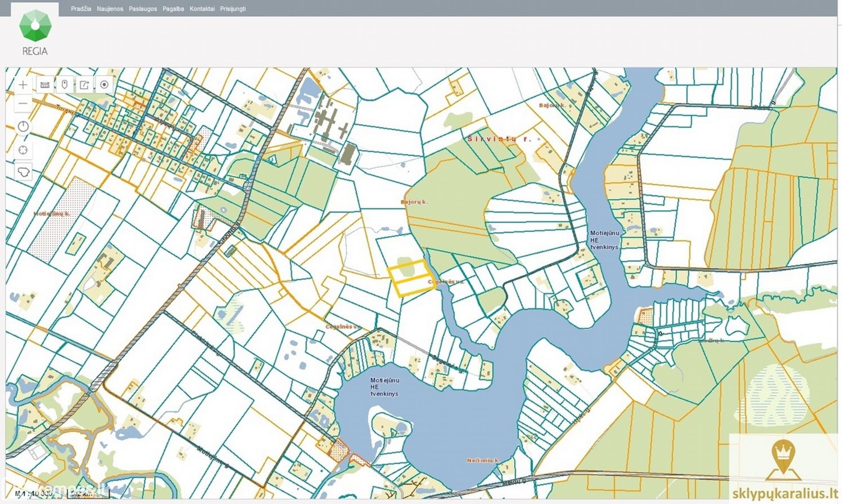The width and height of the screenshot is (842, 504).
Task: Reset map rotation with the compass button
Action: coord(23,127)
